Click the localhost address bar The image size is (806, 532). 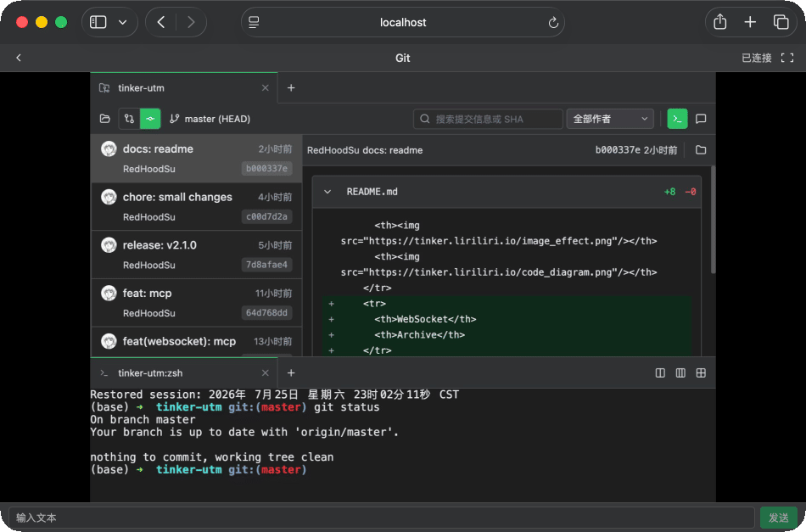click(x=403, y=22)
